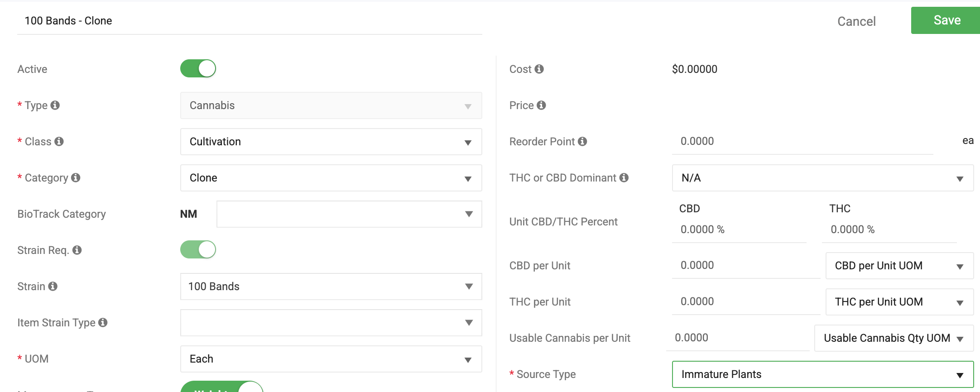
Task: Click the Strain Req. info icon
Action: pyautogui.click(x=77, y=250)
